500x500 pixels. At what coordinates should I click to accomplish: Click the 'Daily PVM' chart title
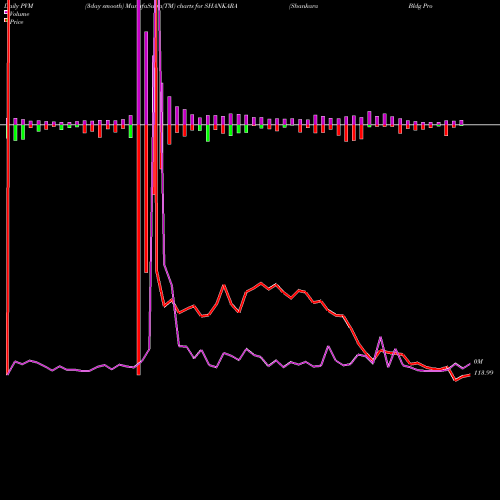(x=20, y=6)
